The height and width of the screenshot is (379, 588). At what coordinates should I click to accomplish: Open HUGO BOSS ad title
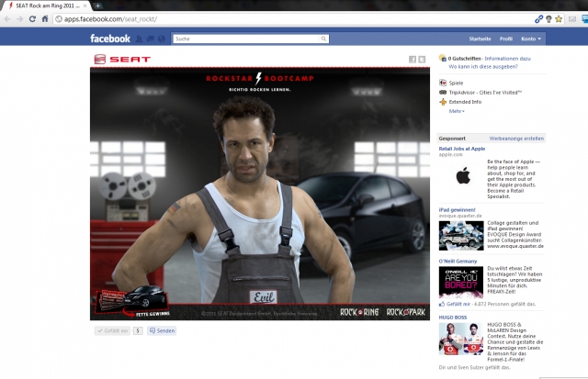[x=453, y=318]
